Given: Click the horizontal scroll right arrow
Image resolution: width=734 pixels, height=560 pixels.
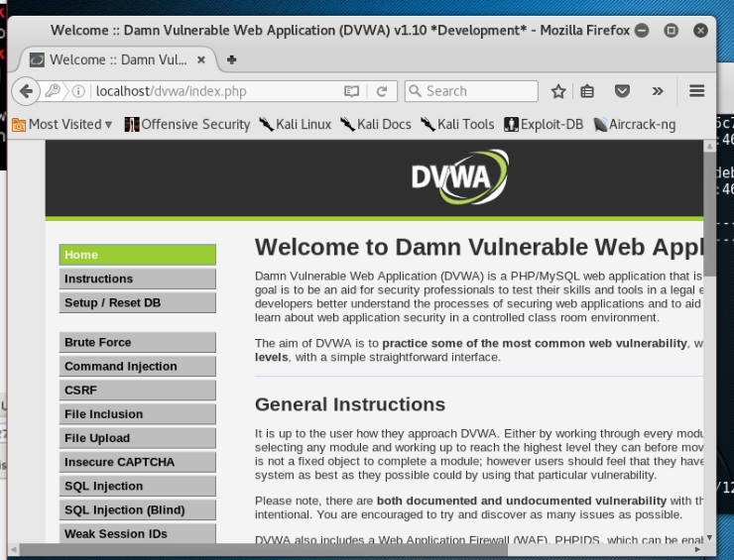Looking at the screenshot, I should click(x=698, y=550).
